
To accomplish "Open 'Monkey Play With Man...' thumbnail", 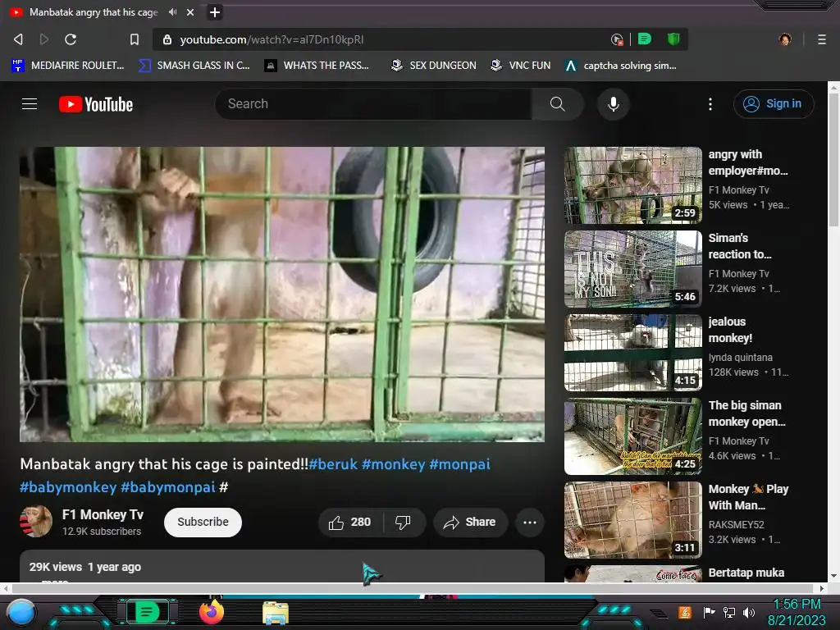I will pos(633,519).
